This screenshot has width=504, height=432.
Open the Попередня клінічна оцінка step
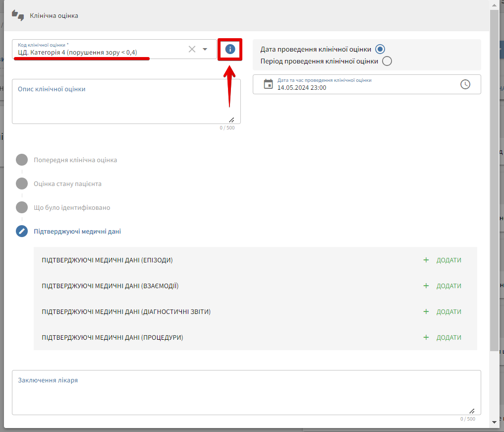coord(75,160)
